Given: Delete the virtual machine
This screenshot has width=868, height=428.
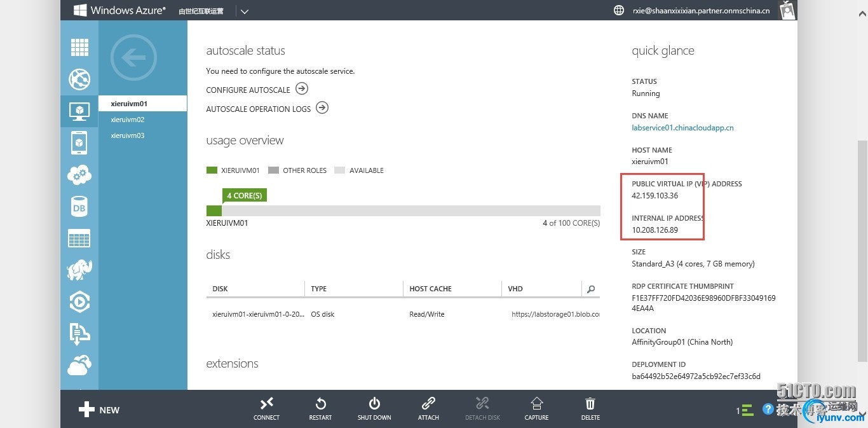Looking at the screenshot, I should point(590,408).
